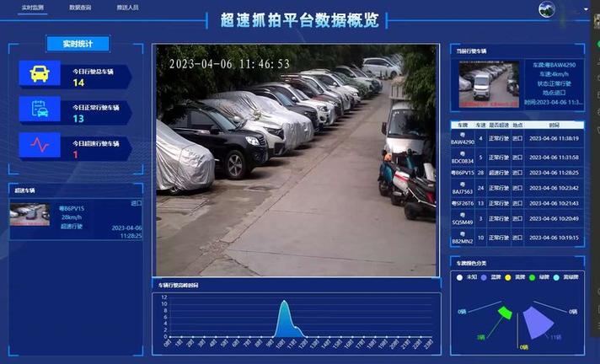Click the 超速行驶 status in the table

click(499, 173)
